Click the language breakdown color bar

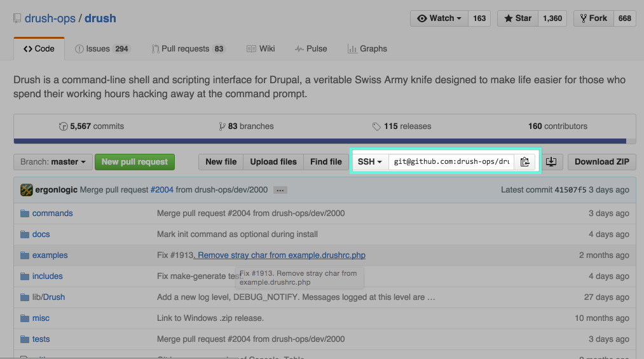pyautogui.click(x=324, y=141)
